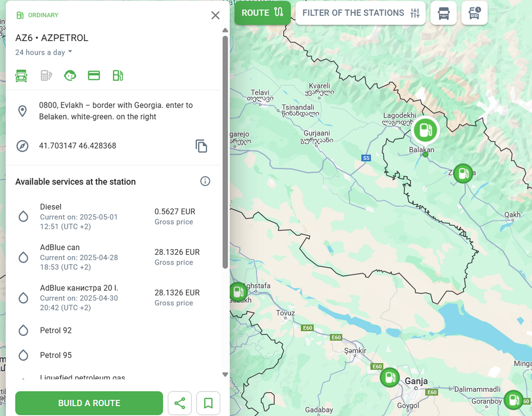Viewport: 532px width, 416px height.
Task: Click the truck with clock map button
Action: point(474,13)
